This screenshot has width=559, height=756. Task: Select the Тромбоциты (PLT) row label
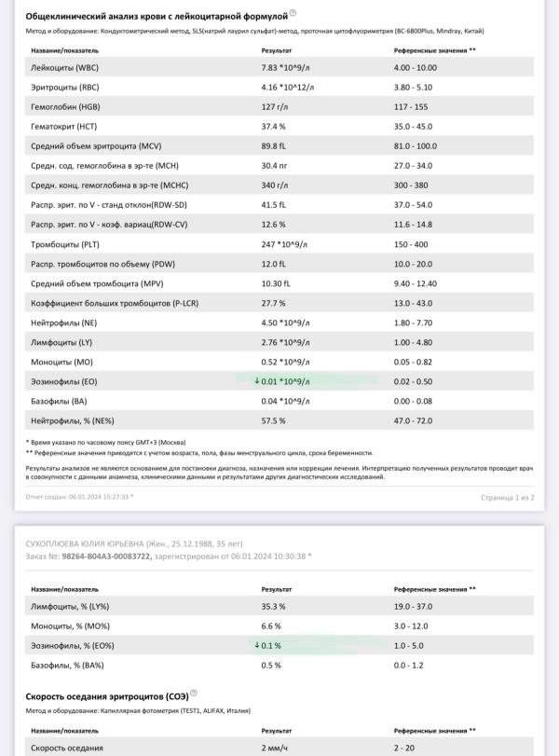pyautogui.click(x=65, y=244)
